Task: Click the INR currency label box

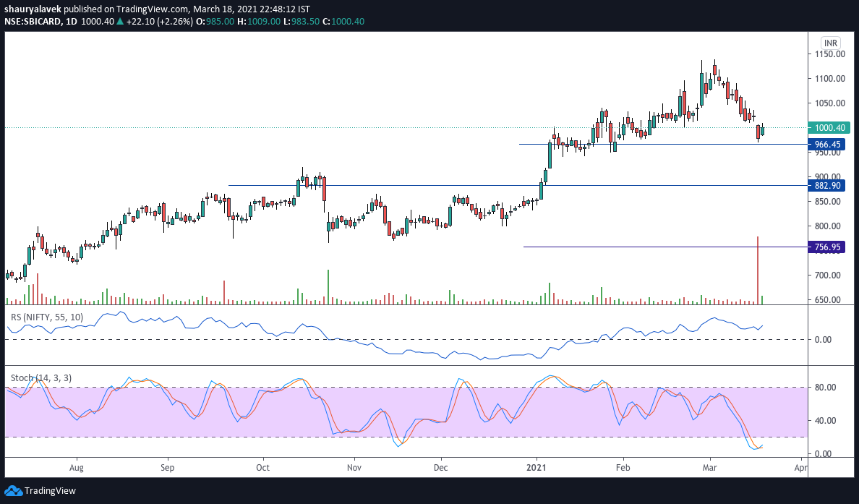Action: tap(831, 43)
